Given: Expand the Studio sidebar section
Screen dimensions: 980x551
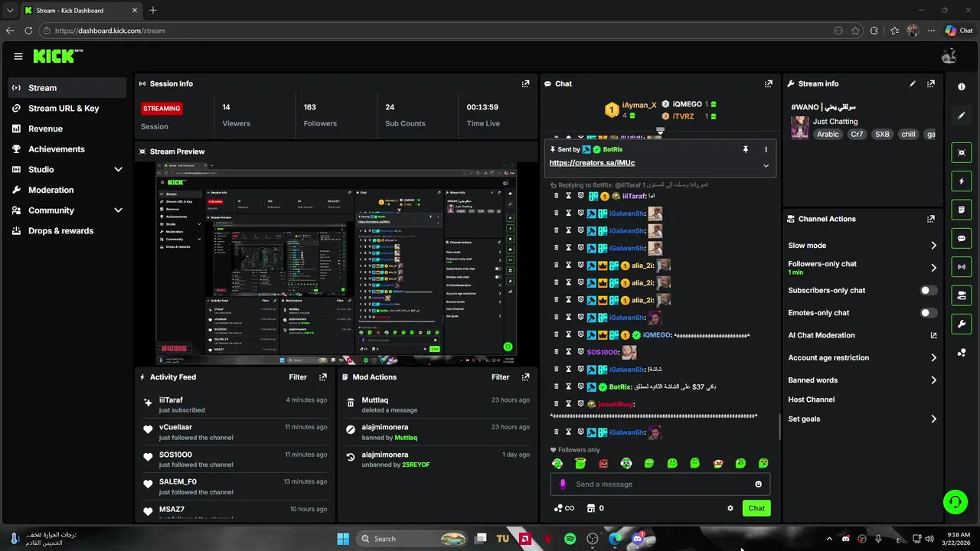Looking at the screenshot, I should click(x=118, y=169).
